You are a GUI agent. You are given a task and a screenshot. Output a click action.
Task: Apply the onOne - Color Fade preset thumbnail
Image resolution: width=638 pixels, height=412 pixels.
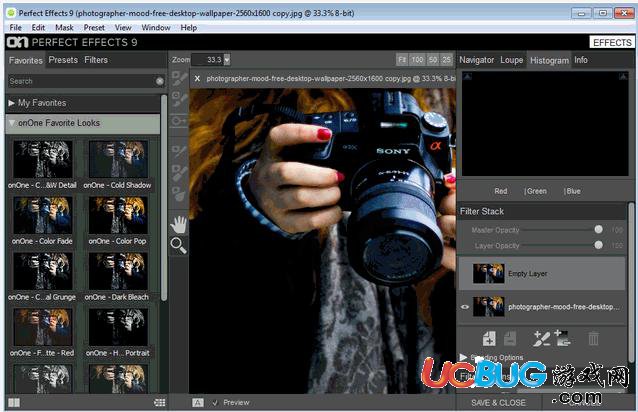pyautogui.click(x=43, y=215)
